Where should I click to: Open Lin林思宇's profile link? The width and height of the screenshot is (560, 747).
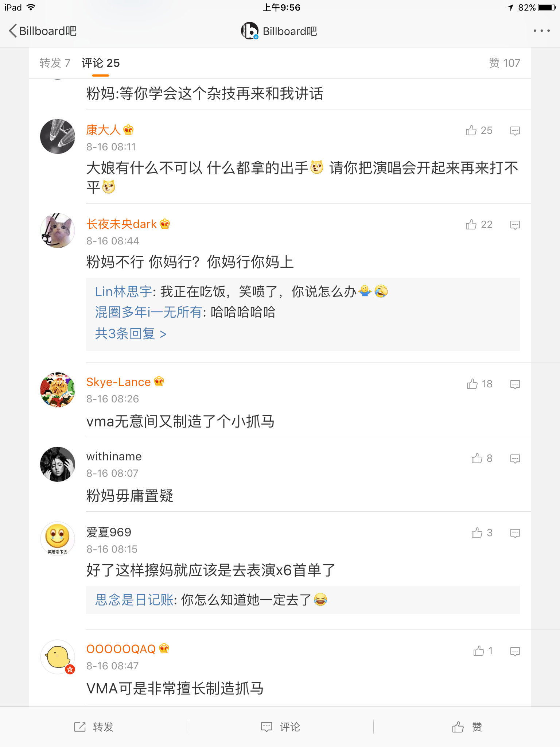(123, 292)
